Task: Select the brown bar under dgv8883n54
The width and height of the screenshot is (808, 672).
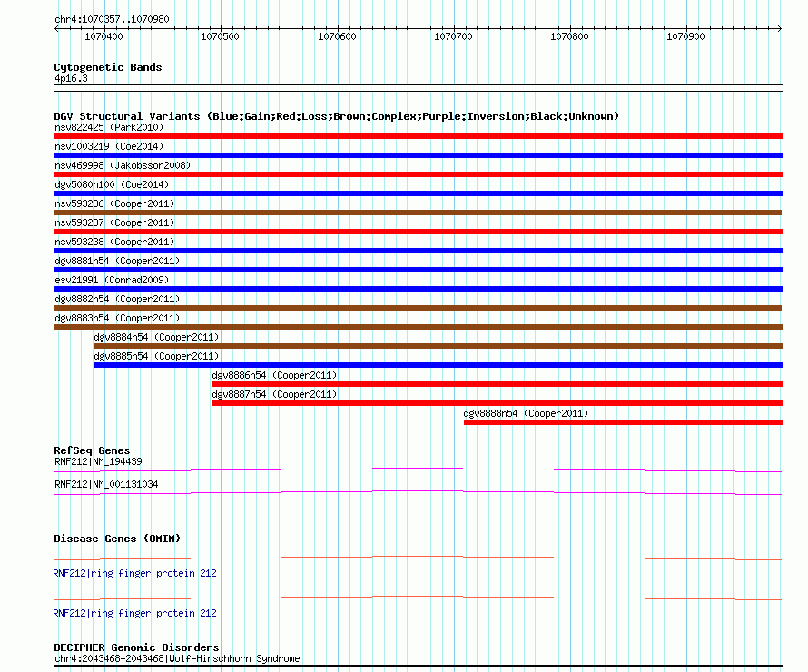Action: pos(418,327)
